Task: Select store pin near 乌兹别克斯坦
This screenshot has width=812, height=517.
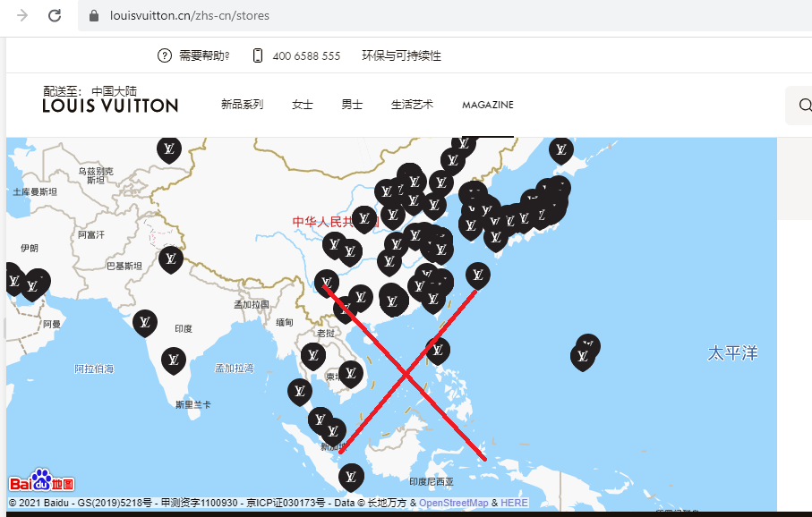Action: click(169, 149)
